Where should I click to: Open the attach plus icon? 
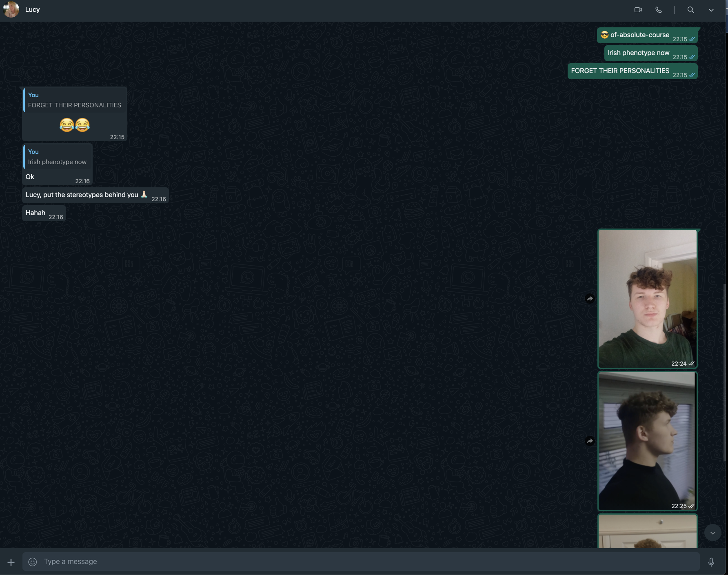11,562
